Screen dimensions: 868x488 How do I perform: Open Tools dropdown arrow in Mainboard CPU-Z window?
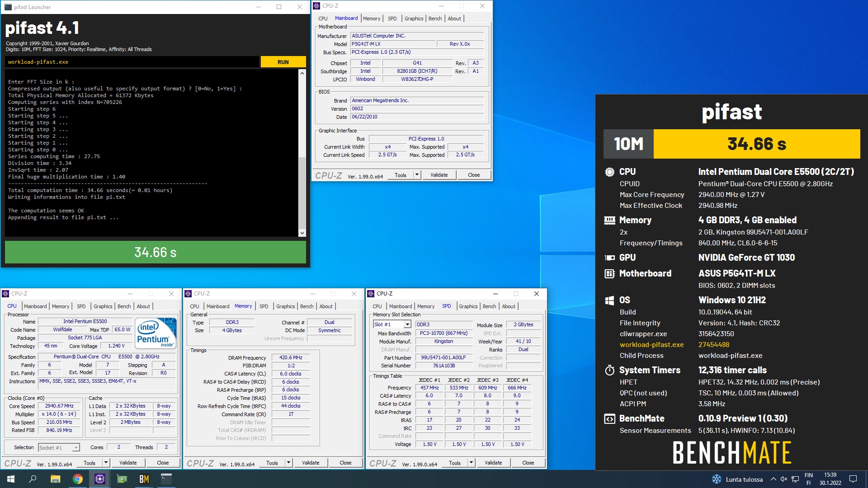(x=417, y=175)
